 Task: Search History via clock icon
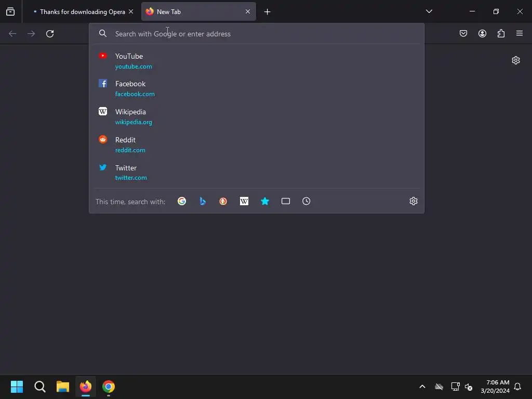[x=307, y=201]
